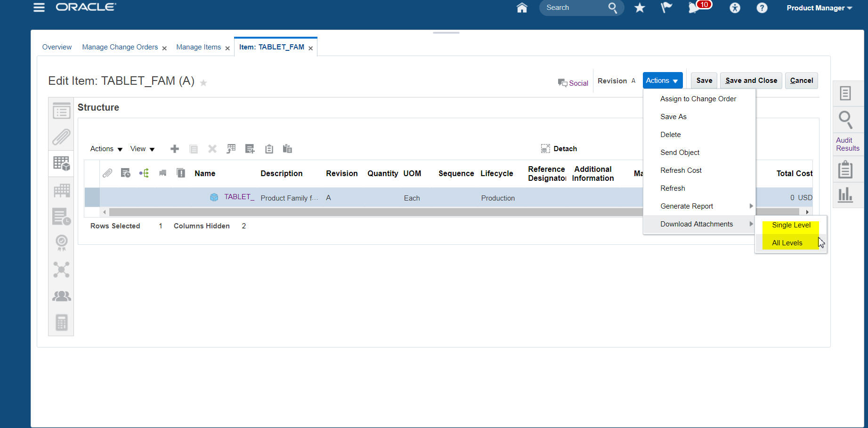Choose Assign to Change Order
Image resolution: width=868 pixels, height=428 pixels.
click(699, 99)
